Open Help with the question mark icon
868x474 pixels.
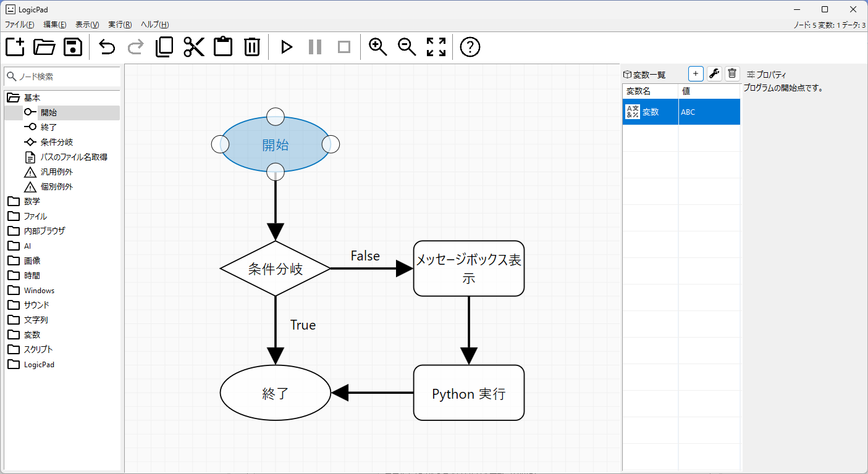[x=470, y=47]
